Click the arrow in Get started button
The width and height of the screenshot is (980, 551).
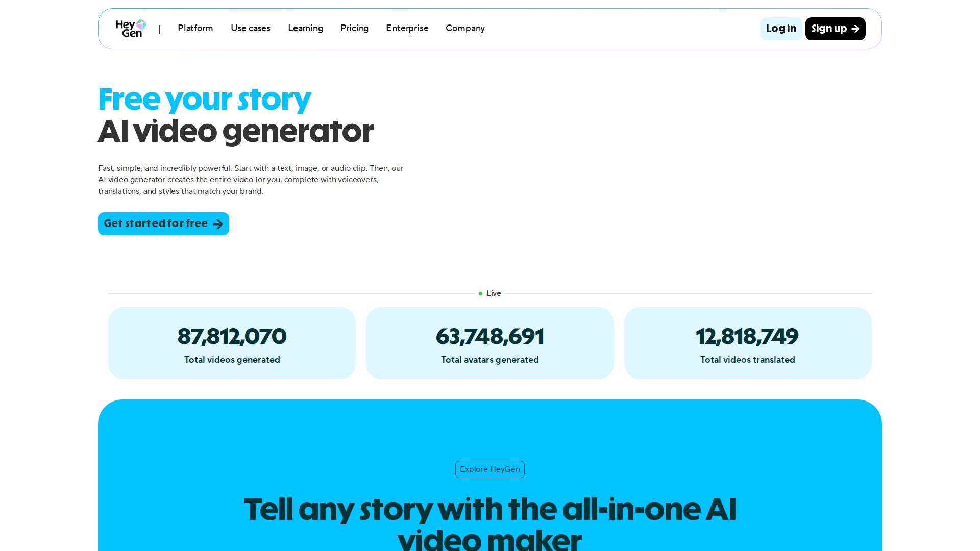218,224
